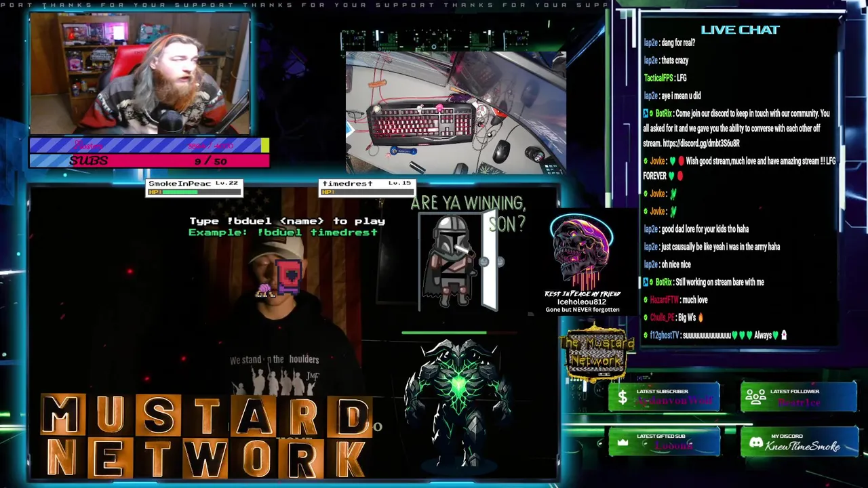Click the MUSTARD NETWORK gold title
The height and width of the screenshot is (488, 868).
[x=207, y=436]
